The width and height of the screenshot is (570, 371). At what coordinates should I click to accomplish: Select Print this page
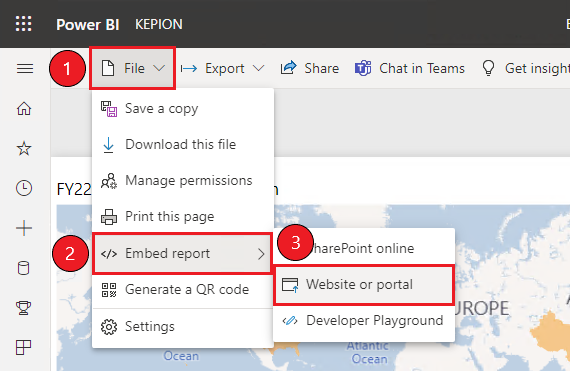(182, 217)
